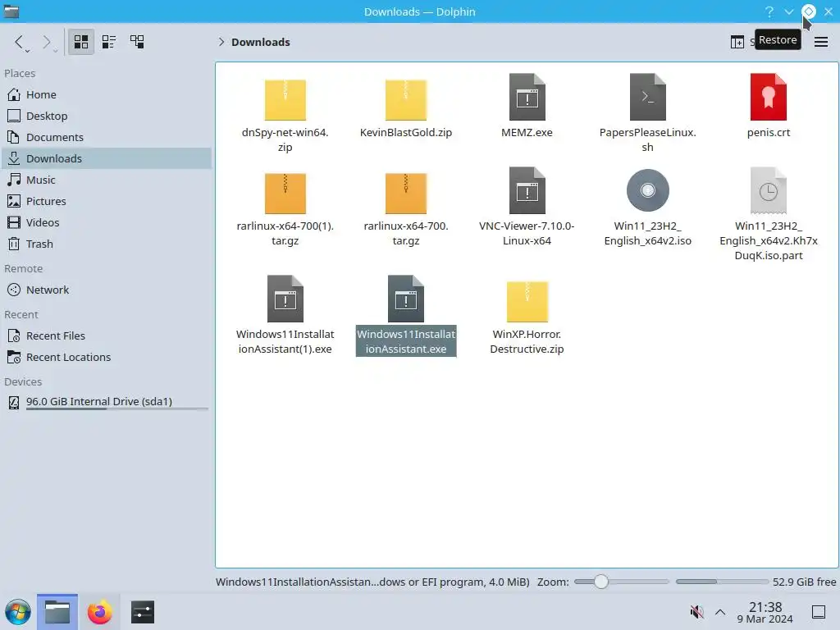Click the free disk space bar
Viewport: 840px width, 630px height.
722,582
